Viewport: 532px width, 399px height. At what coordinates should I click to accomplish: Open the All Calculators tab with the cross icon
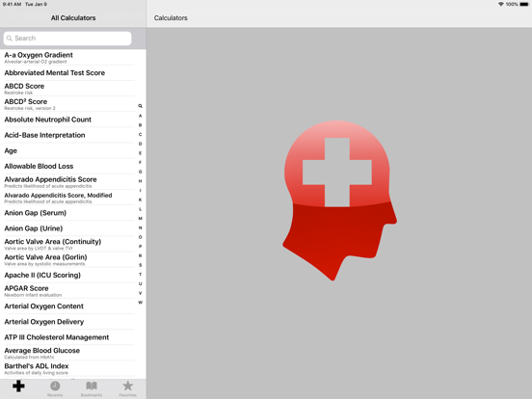coord(18,387)
